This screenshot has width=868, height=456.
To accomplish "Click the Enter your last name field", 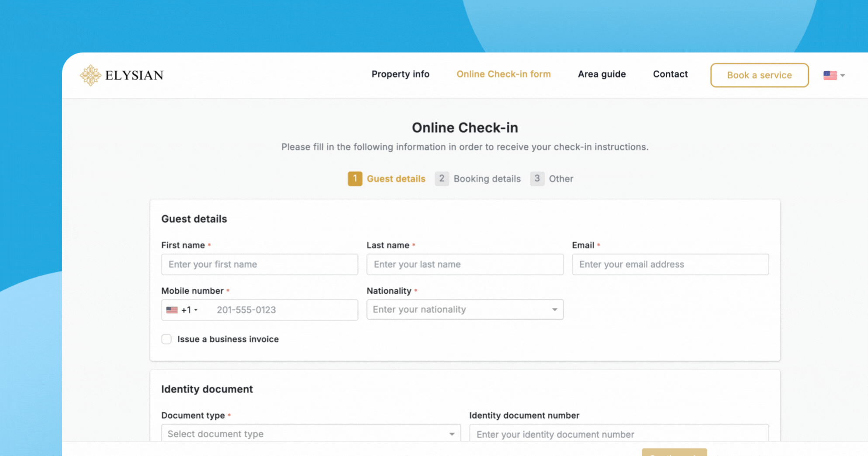I will (x=465, y=264).
